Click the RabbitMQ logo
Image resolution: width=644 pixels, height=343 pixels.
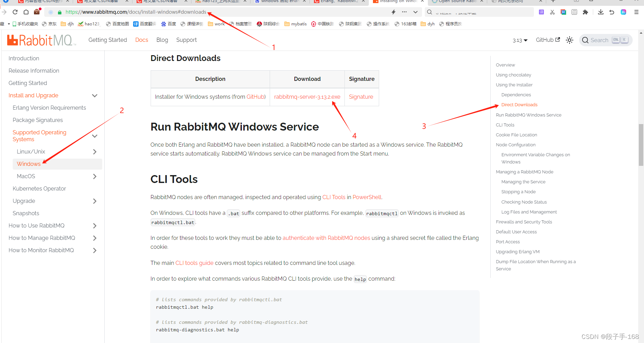click(x=41, y=40)
